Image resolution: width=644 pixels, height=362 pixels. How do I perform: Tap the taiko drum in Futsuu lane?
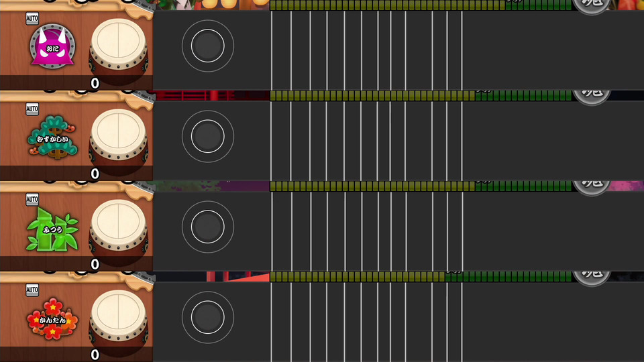pyautogui.click(x=118, y=230)
